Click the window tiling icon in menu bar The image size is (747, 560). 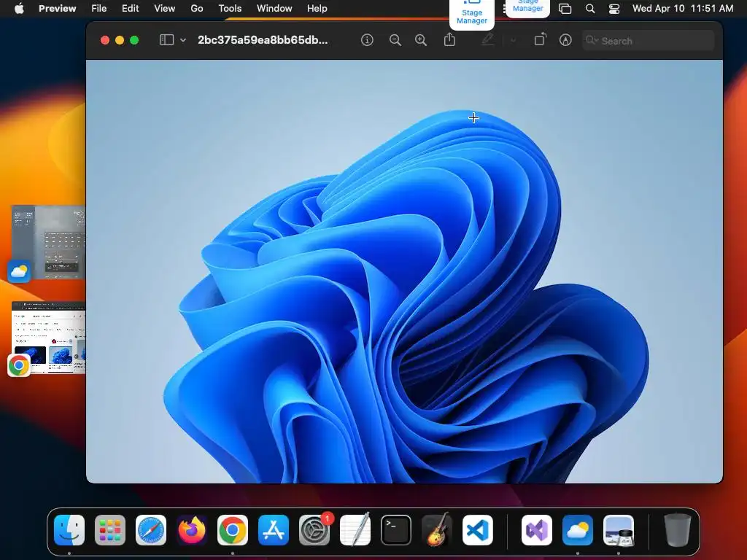(565, 9)
